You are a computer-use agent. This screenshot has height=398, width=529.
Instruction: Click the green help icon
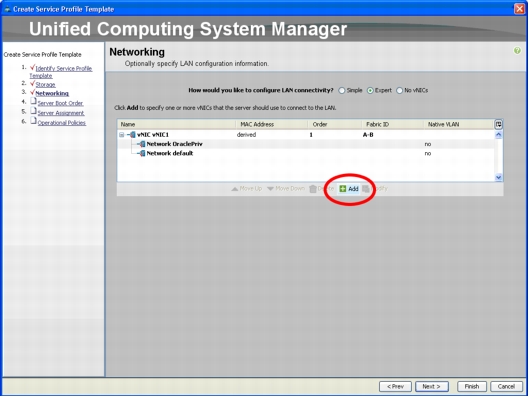point(517,51)
